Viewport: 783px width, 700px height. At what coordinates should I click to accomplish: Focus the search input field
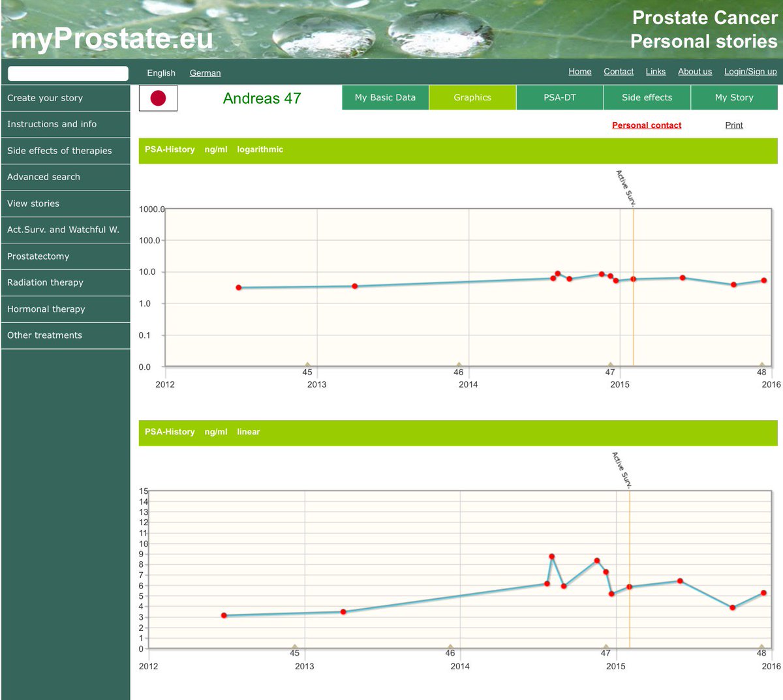click(68, 73)
